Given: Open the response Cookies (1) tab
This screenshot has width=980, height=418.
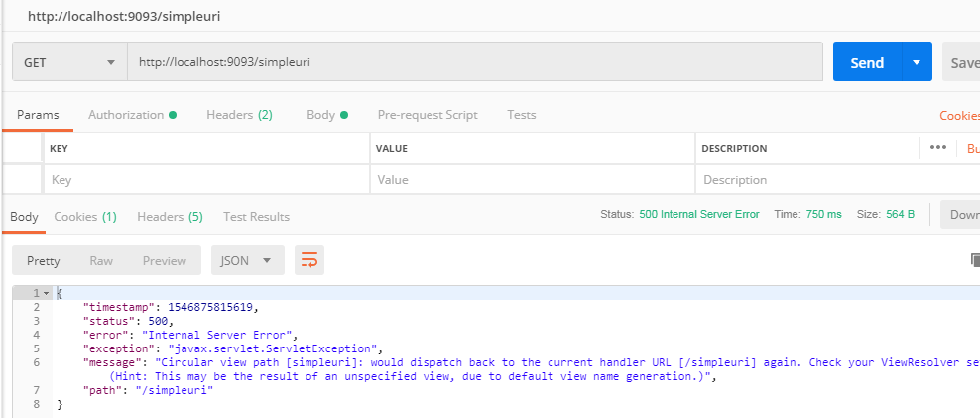Looking at the screenshot, I should click(85, 216).
